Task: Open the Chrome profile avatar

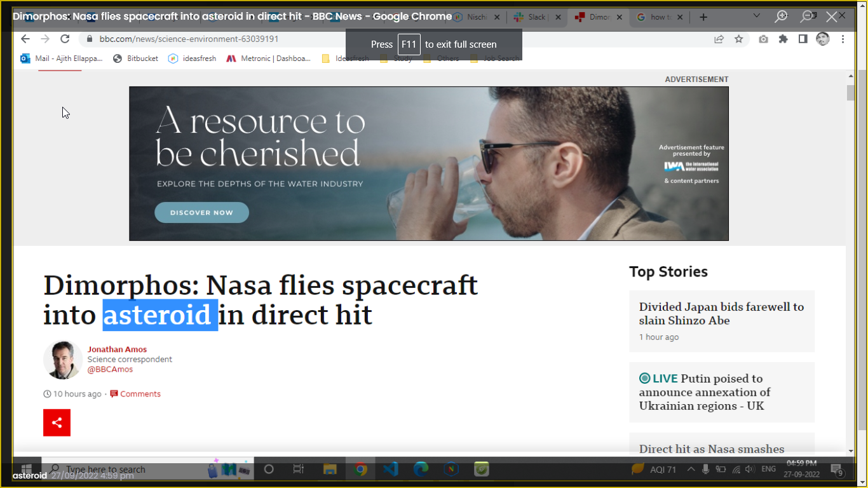Action: pos(823,39)
